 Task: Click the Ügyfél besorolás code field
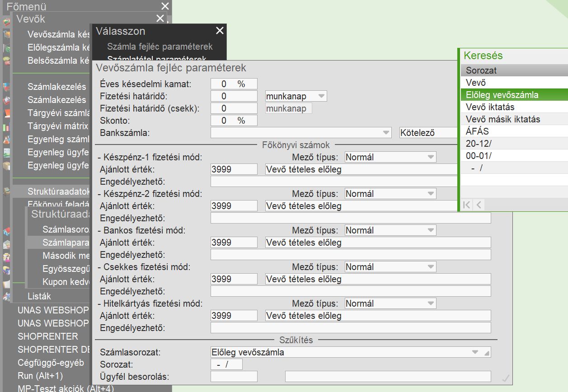pos(234,377)
